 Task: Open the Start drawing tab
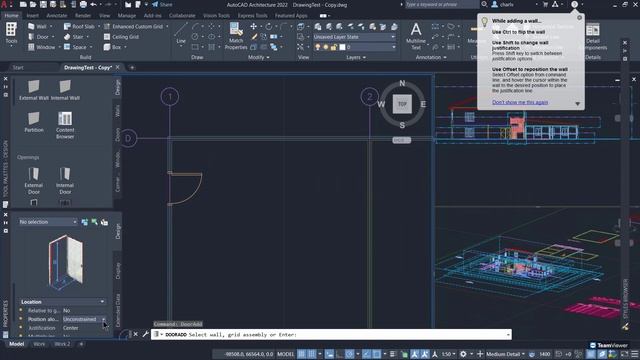pos(18,67)
